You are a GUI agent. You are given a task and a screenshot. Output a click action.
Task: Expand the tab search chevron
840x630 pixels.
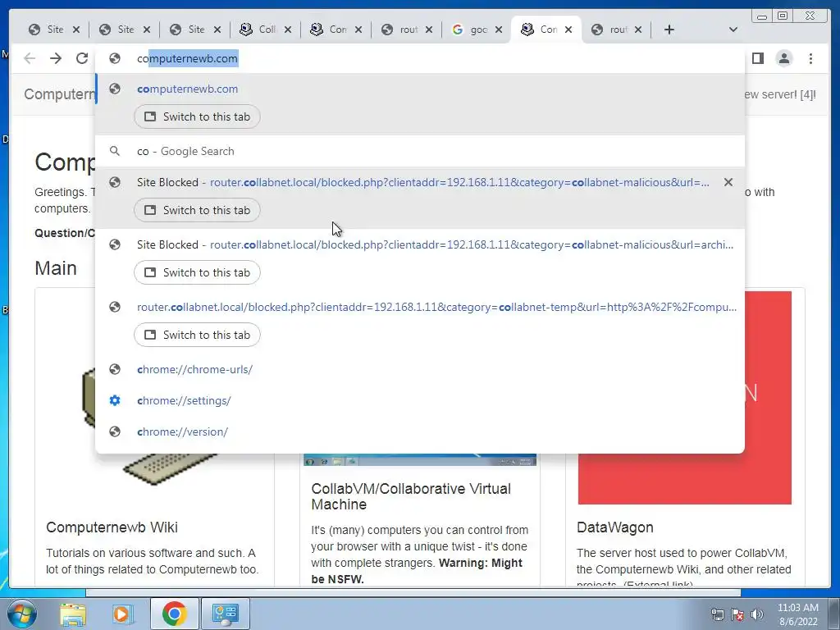pyautogui.click(x=733, y=30)
